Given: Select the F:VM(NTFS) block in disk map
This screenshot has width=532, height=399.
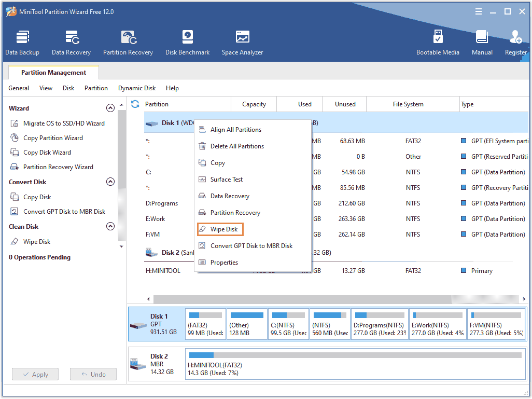Looking at the screenshot, I should pos(496,324).
